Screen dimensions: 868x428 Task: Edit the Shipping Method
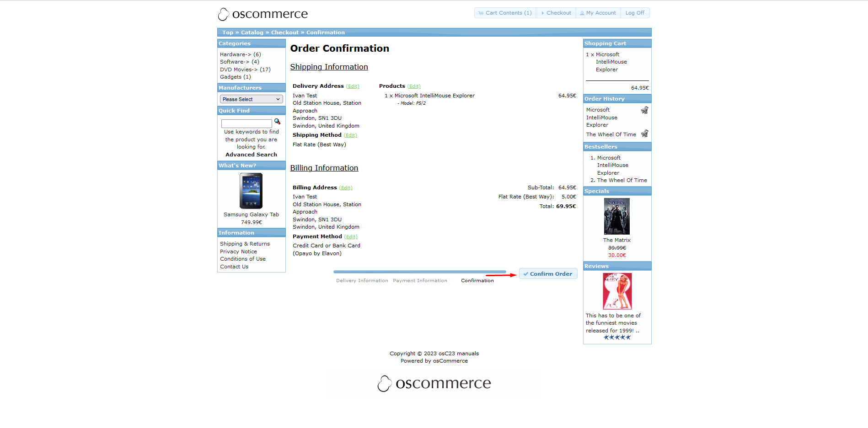click(x=350, y=135)
